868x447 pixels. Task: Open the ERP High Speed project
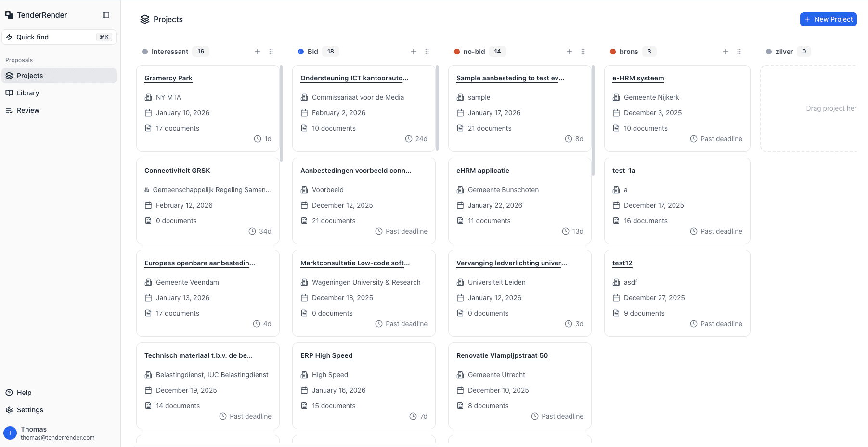click(x=326, y=355)
